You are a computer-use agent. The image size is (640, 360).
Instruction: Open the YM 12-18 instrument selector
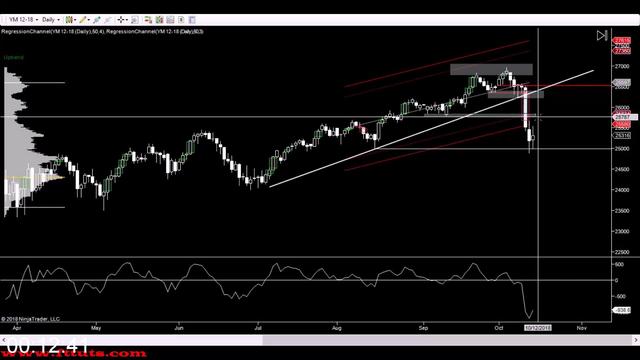[24, 20]
